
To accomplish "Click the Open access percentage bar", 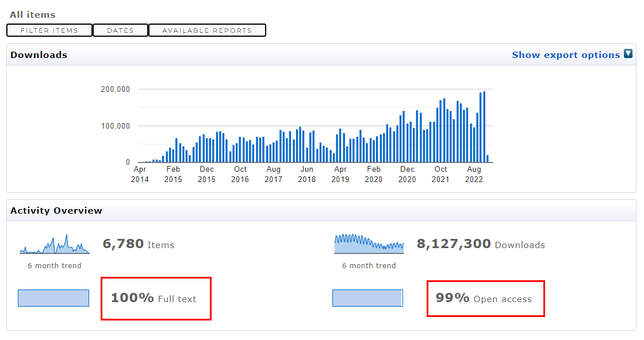I will [367, 298].
